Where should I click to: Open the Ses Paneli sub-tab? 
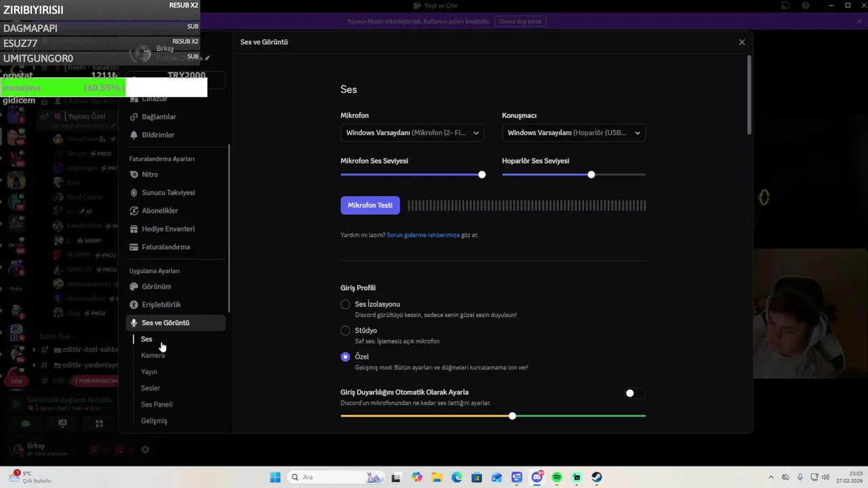(x=157, y=404)
